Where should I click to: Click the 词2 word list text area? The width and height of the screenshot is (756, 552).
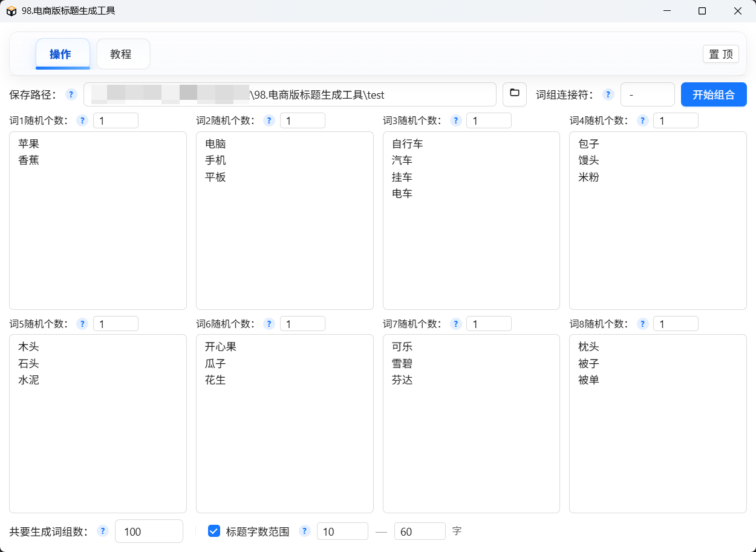pyautogui.click(x=284, y=242)
